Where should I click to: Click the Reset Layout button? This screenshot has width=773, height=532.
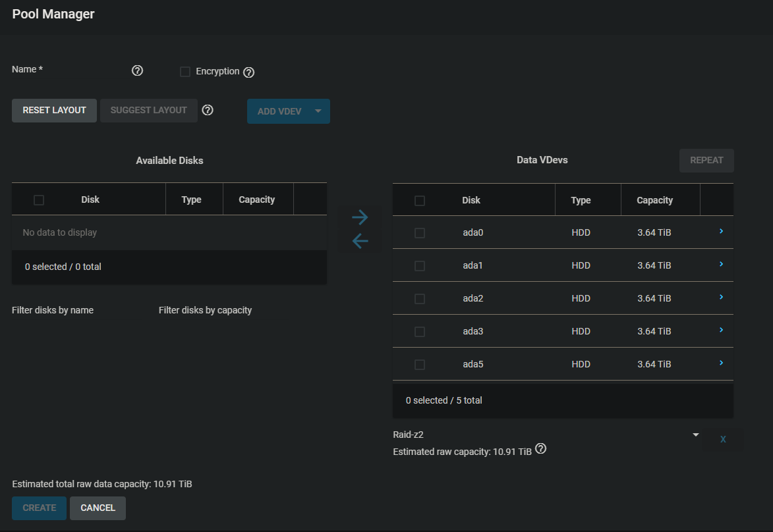pyautogui.click(x=54, y=111)
